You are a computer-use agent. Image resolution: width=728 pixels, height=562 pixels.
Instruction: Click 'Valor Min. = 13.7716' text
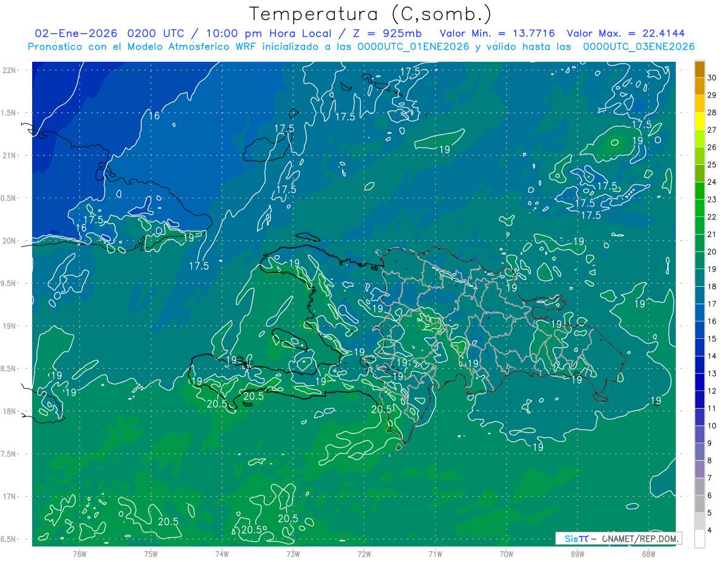click(497, 33)
